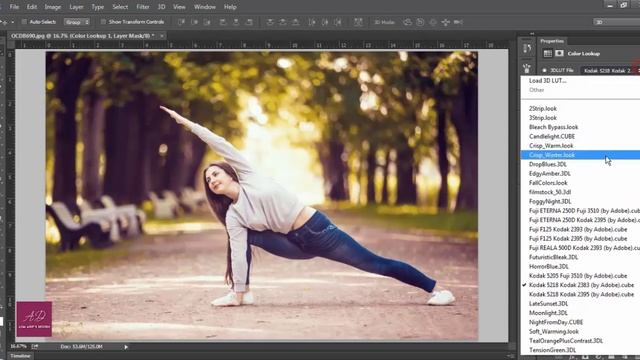
Task: Close the OCDB690.jpg document tab
Action: pyautogui.click(x=162, y=36)
